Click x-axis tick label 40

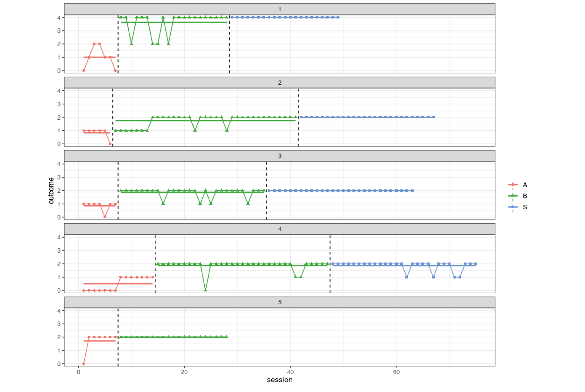290,372
